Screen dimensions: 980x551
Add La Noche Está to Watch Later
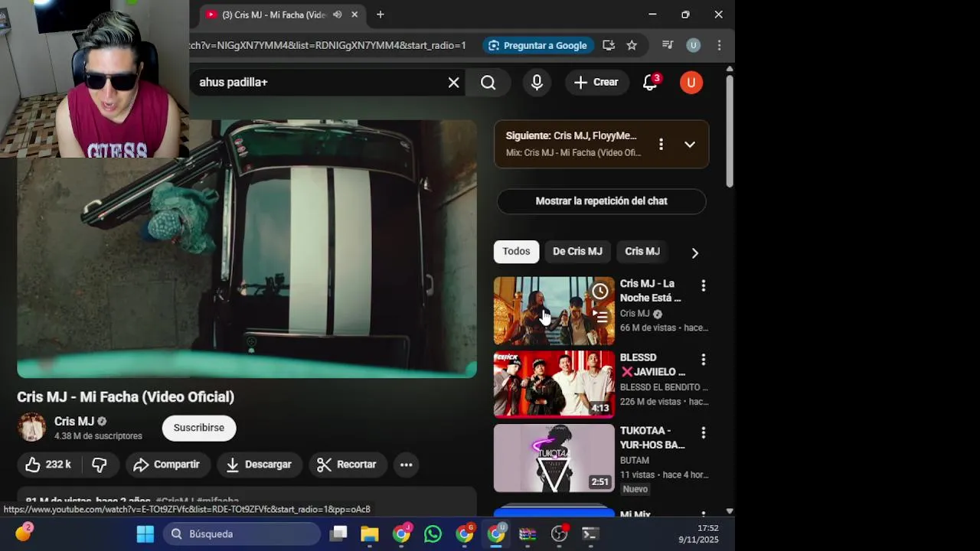(600, 291)
